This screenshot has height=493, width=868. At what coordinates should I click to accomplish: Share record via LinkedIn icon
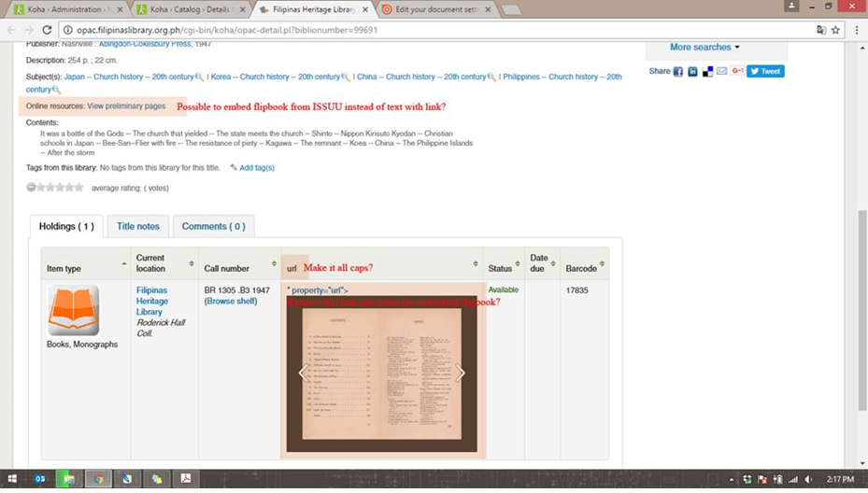tap(692, 72)
